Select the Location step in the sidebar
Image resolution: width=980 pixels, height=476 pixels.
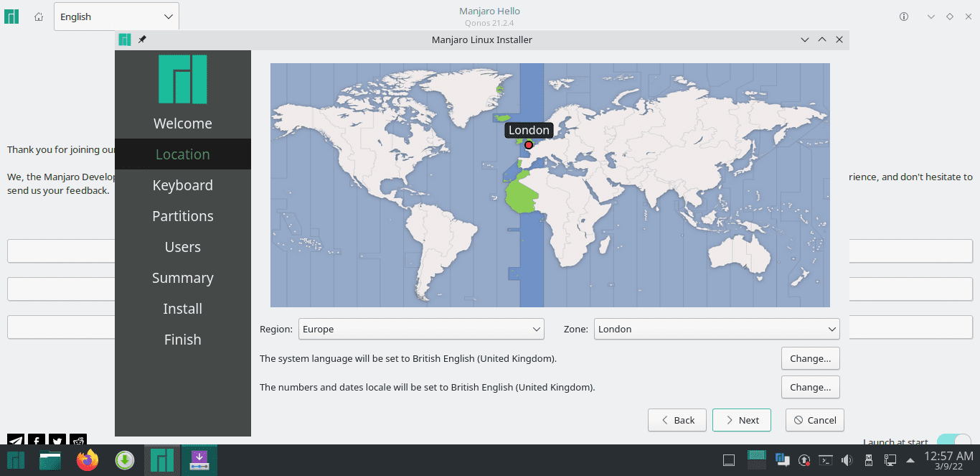pyautogui.click(x=183, y=154)
